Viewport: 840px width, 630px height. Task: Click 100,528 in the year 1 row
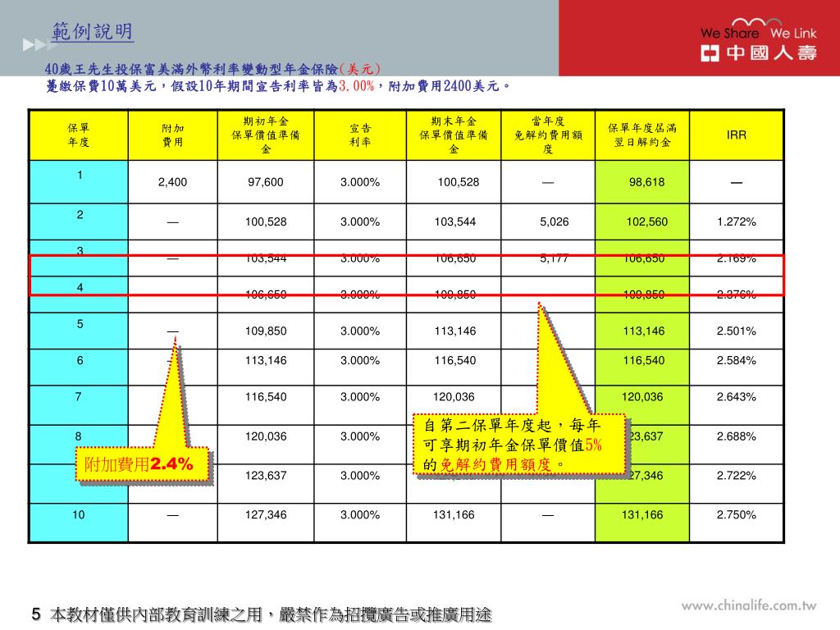click(458, 182)
